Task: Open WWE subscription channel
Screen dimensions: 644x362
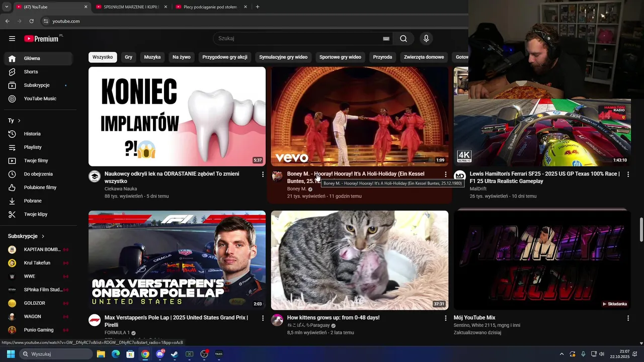Action: click(x=38, y=277)
